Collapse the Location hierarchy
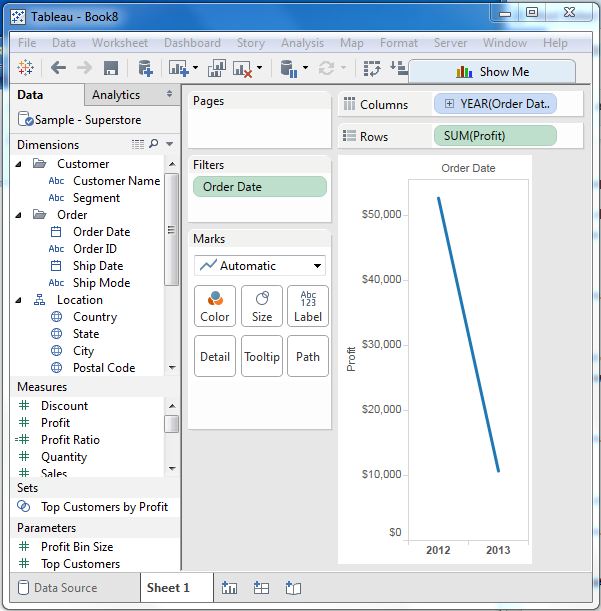Screen dimensions: 601x611 22,300
